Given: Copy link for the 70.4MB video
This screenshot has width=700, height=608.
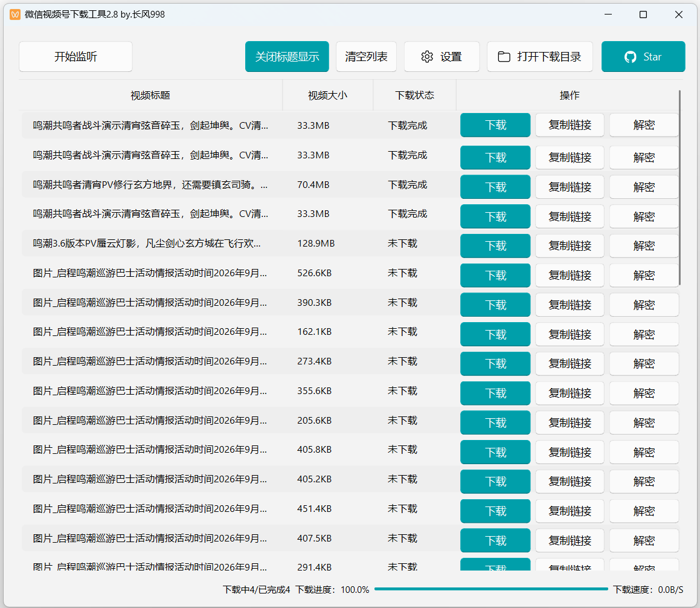Looking at the screenshot, I should tap(570, 187).
